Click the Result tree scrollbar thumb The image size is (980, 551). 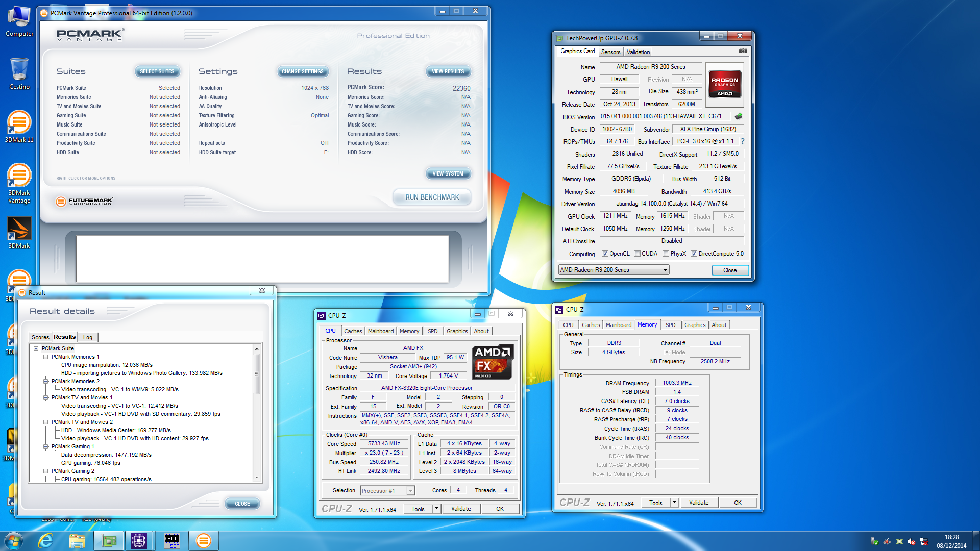coord(257,373)
